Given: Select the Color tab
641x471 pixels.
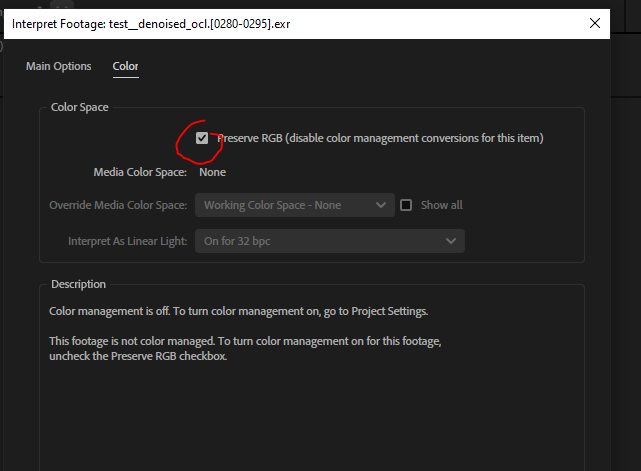Looking at the screenshot, I should coord(125,67).
